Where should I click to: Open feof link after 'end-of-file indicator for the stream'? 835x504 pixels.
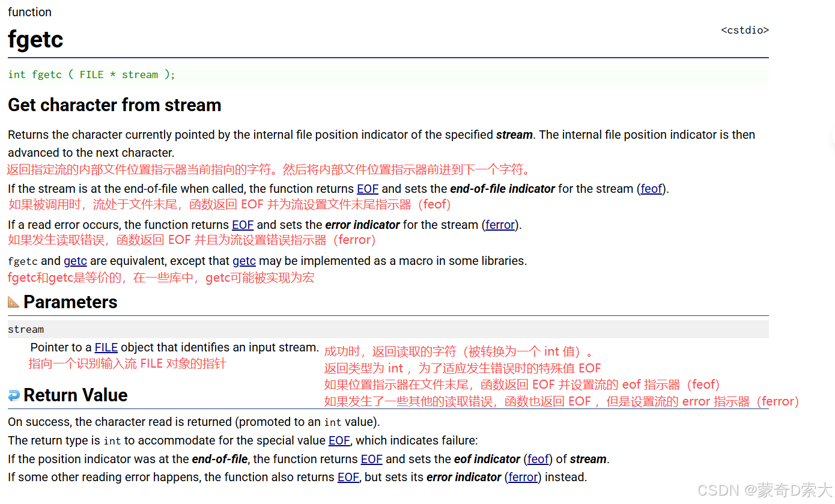click(x=651, y=189)
